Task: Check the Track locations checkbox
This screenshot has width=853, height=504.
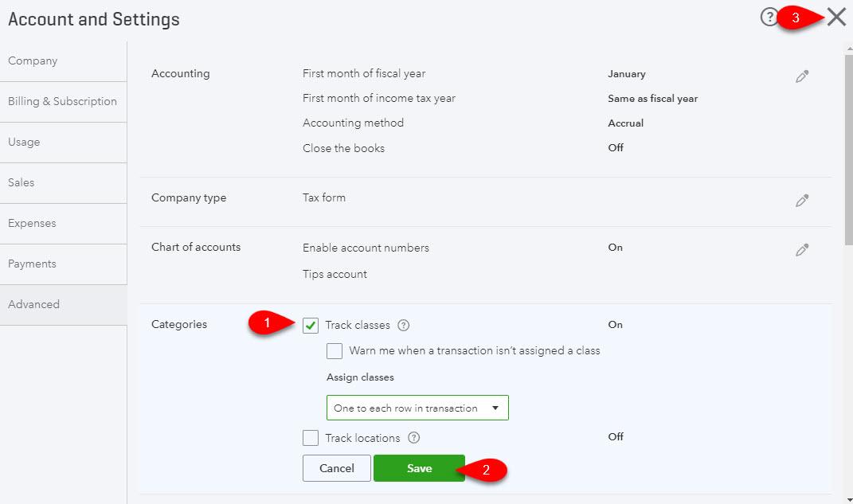Action: tap(311, 438)
